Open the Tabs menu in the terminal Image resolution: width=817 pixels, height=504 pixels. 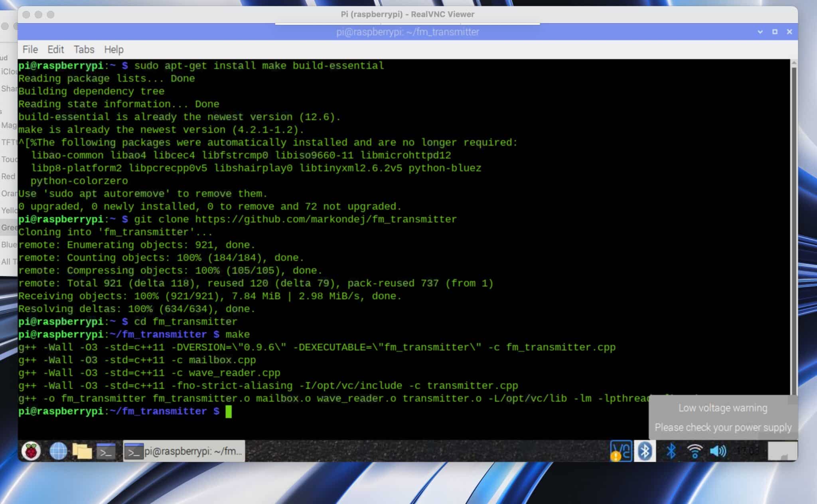coord(84,49)
